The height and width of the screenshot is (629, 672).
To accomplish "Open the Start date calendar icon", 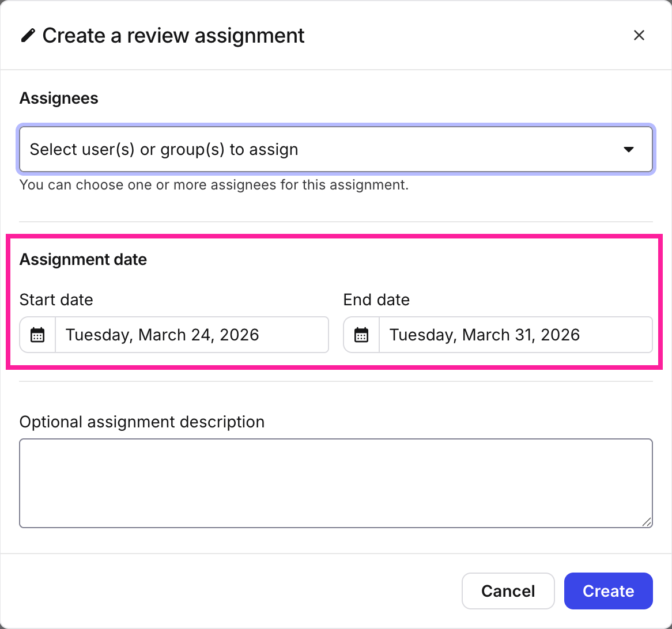I will 37,335.
